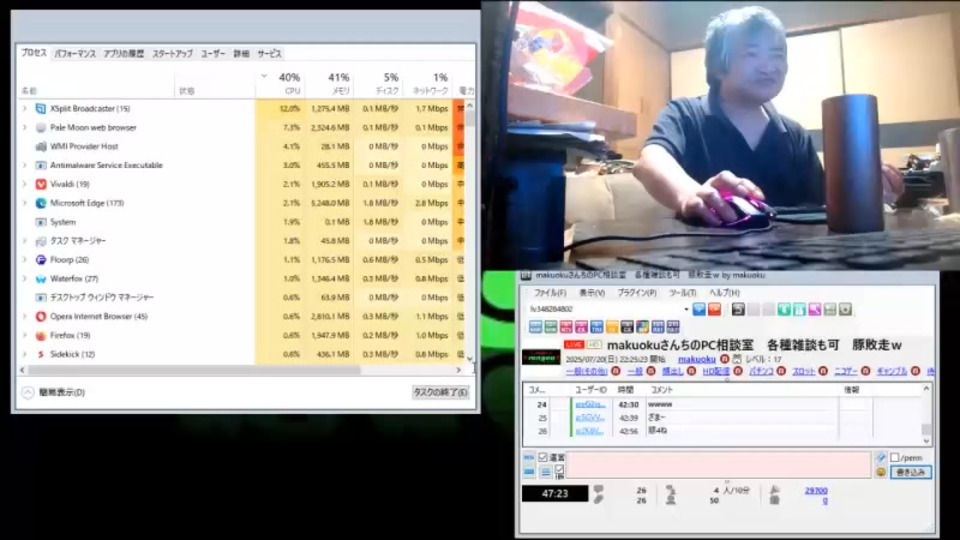The image size is (960, 540).
Task: Expand the Opera Internet Browser process group
Action: [24, 317]
